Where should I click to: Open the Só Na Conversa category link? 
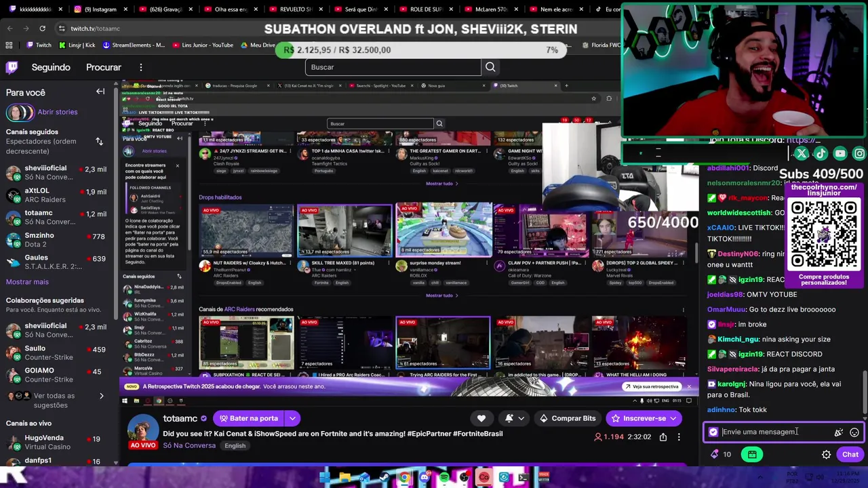coord(189,445)
